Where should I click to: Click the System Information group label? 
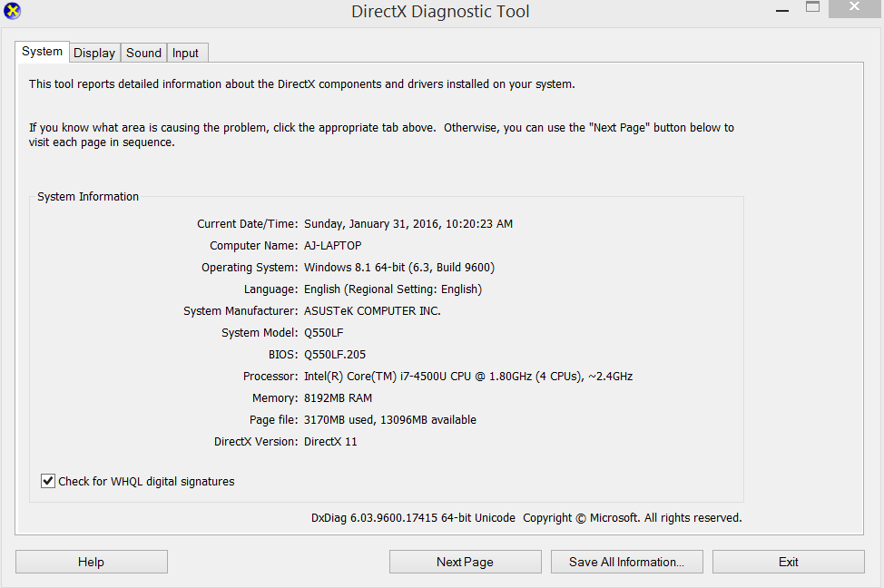(x=88, y=197)
